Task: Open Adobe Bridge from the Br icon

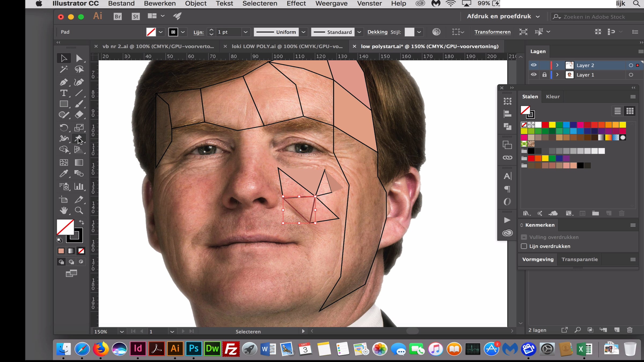Action: (x=118, y=17)
